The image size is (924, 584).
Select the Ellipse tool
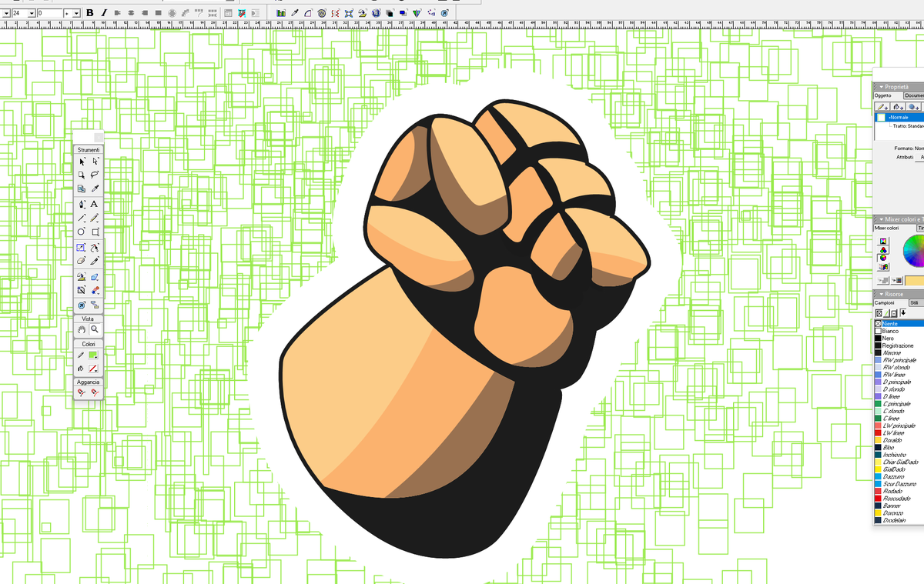(x=82, y=232)
